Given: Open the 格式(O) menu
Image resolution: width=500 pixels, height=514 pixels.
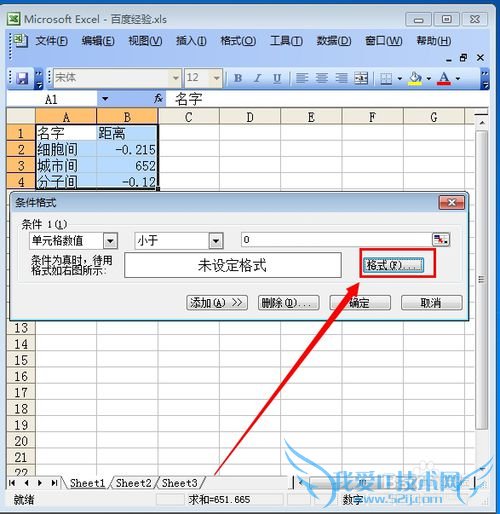Looking at the screenshot, I should [238, 41].
